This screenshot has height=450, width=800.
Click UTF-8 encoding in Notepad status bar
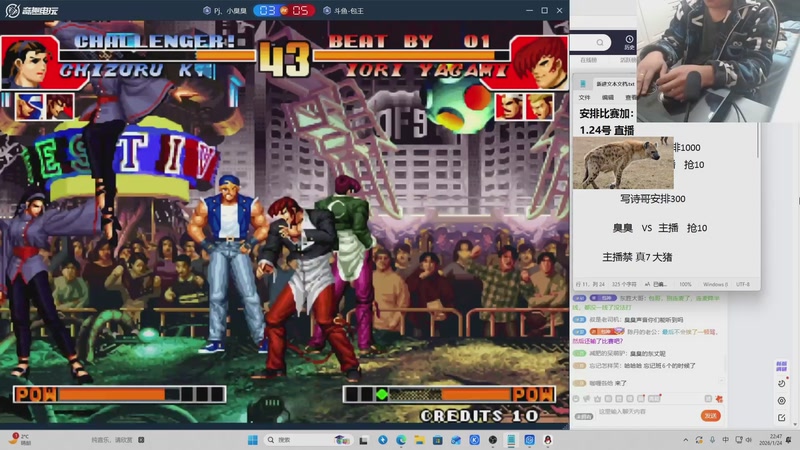click(x=743, y=284)
